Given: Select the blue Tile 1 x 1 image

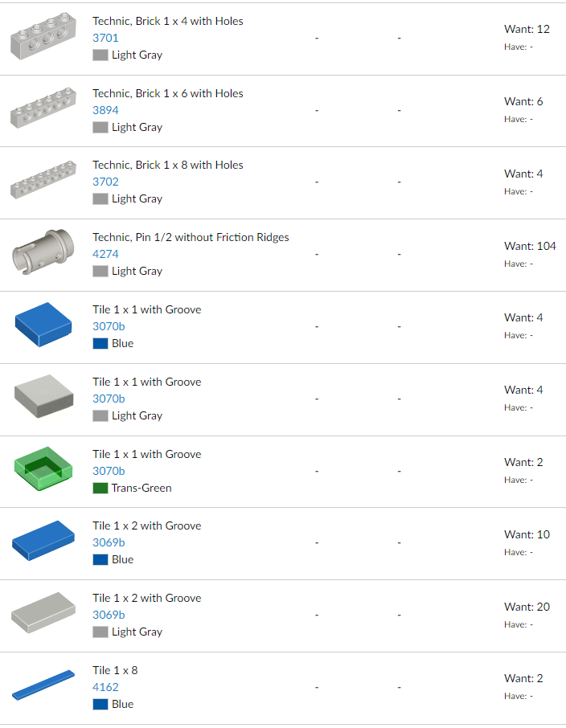Looking at the screenshot, I should pos(43,325).
